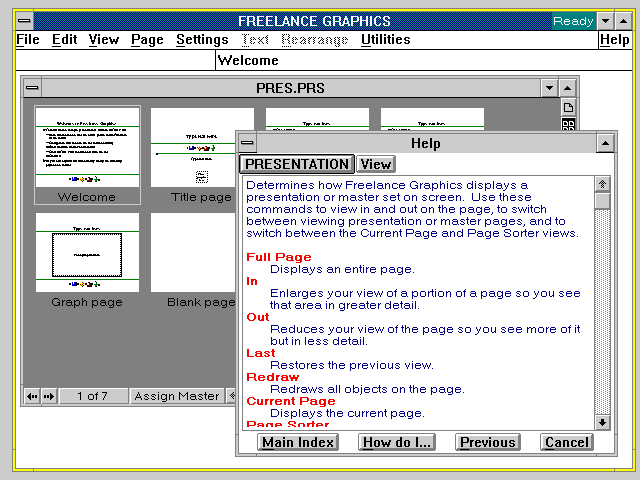
Task: Select the Welcome page thumbnail
Action: tap(87, 155)
